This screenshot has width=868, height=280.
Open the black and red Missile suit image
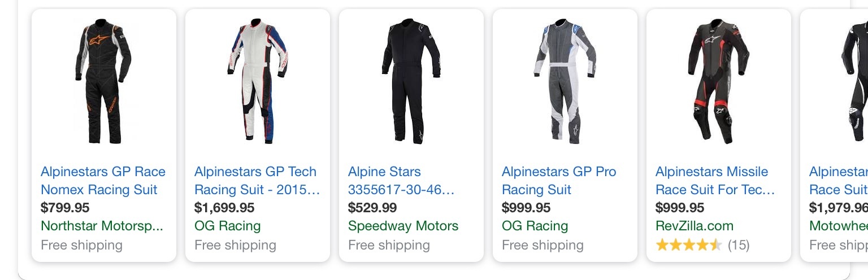click(718, 81)
